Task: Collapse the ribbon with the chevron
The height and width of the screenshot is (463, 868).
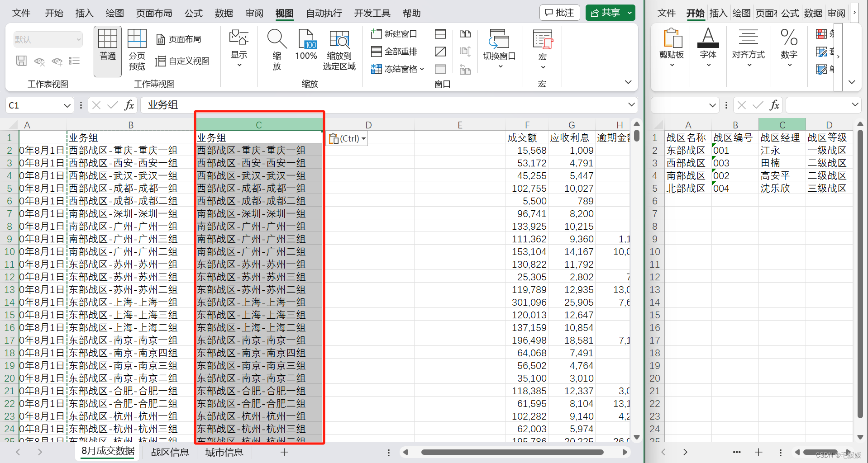Action: click(x=628, y=82)
